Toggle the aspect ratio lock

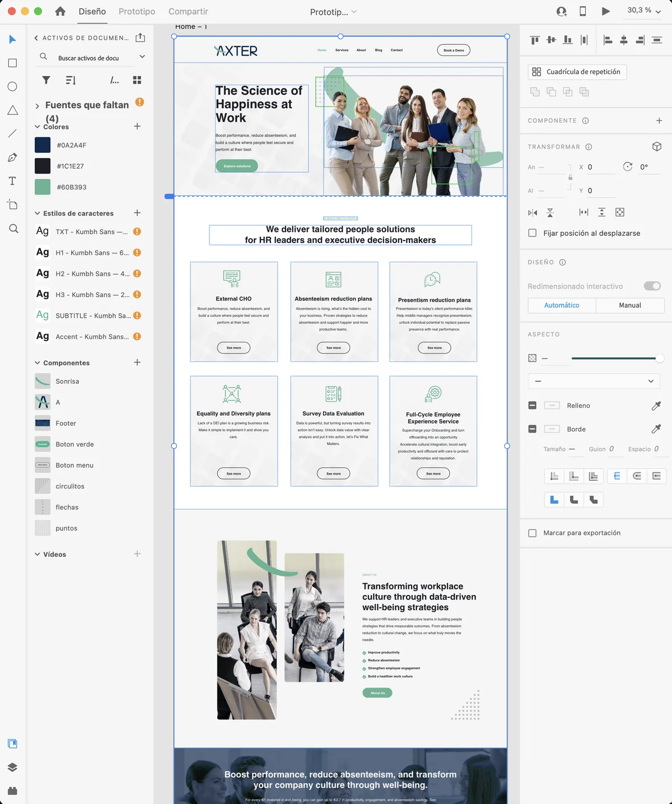pos(571,178)
